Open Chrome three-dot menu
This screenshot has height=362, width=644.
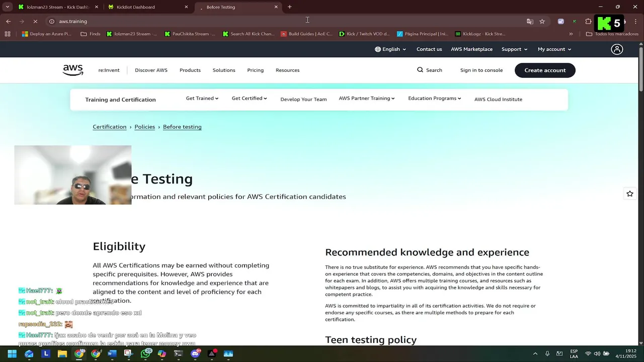pyautogui.click(x=636, y=21)
